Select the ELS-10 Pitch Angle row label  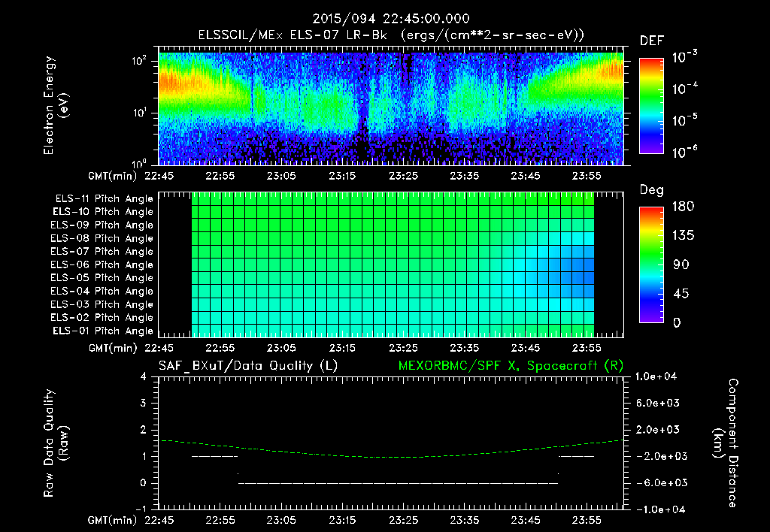click(x=102, y=212)
